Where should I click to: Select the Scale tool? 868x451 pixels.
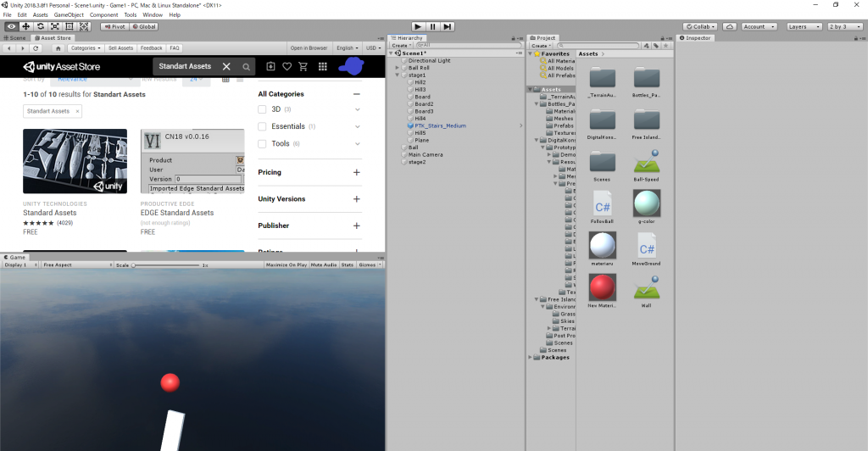[x=55, y=26]
